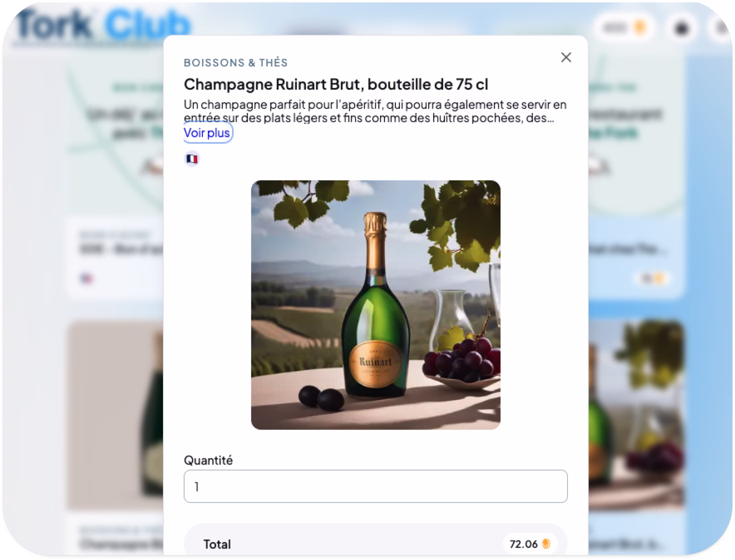Click the Voir plus link
Viewport: 735px width, 560px height.
tap(207, 132)
